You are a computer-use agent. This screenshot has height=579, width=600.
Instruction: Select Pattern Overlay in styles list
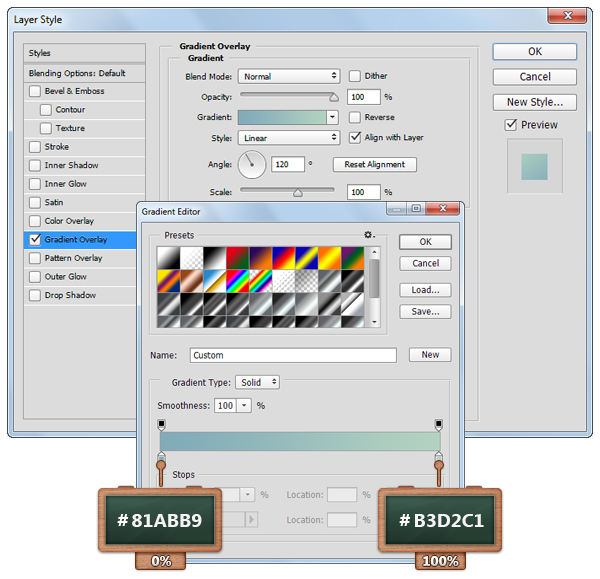[73, 258]
